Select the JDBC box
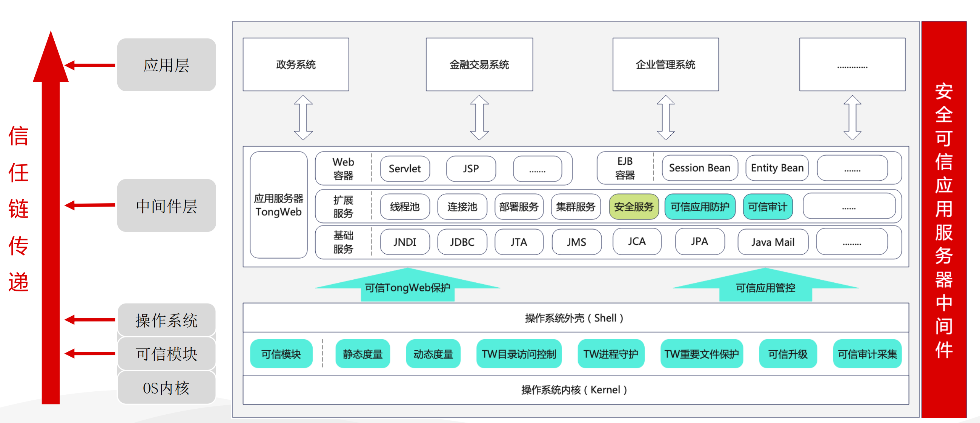 click(462, 242)
